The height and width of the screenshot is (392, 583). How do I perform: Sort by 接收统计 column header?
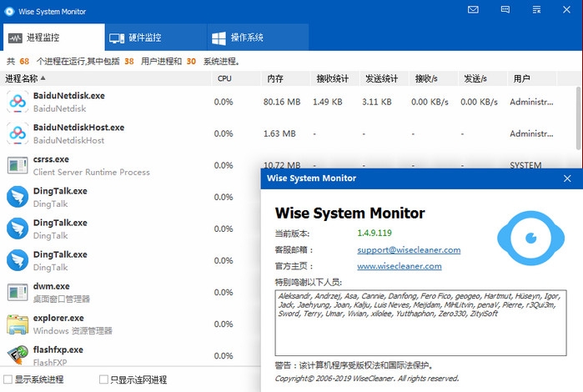pos(335,78)
